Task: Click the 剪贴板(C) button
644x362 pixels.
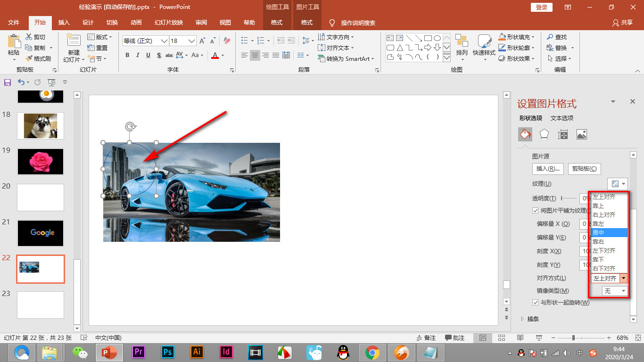Action: 584,169
